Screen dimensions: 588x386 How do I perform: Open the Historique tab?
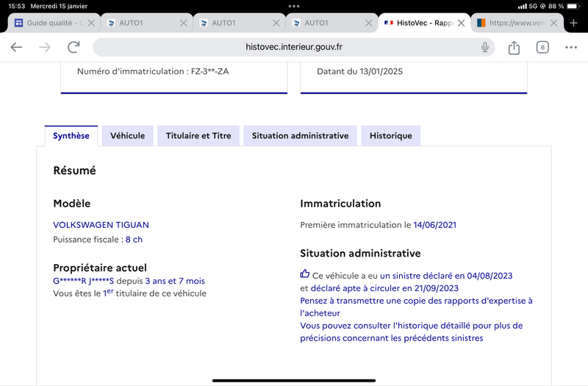391,136
